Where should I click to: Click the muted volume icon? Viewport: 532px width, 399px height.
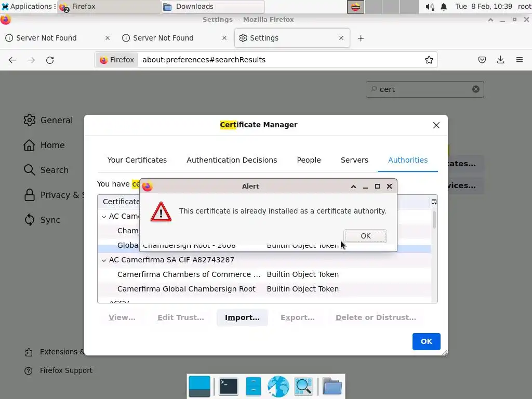point(430,7)
